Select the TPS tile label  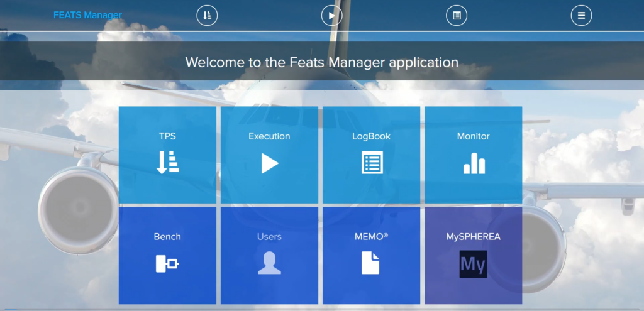pos(167,136)
